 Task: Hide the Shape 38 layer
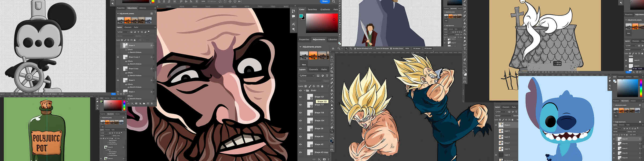pyautogui.click(x=301, y=129)
